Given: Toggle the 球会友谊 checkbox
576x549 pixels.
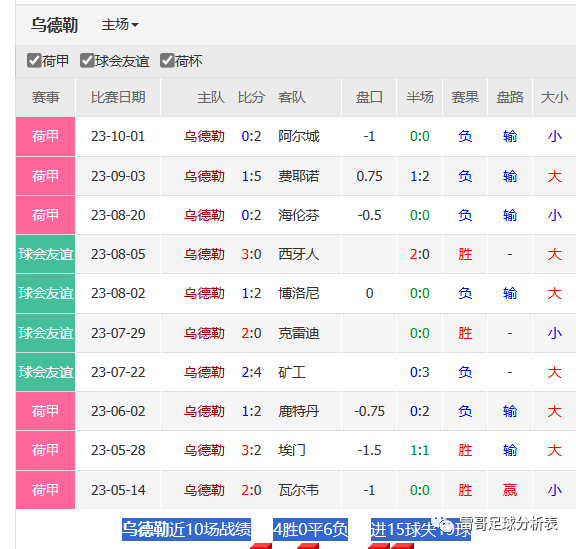Looking at the screenshot, I should click(87, 61).
